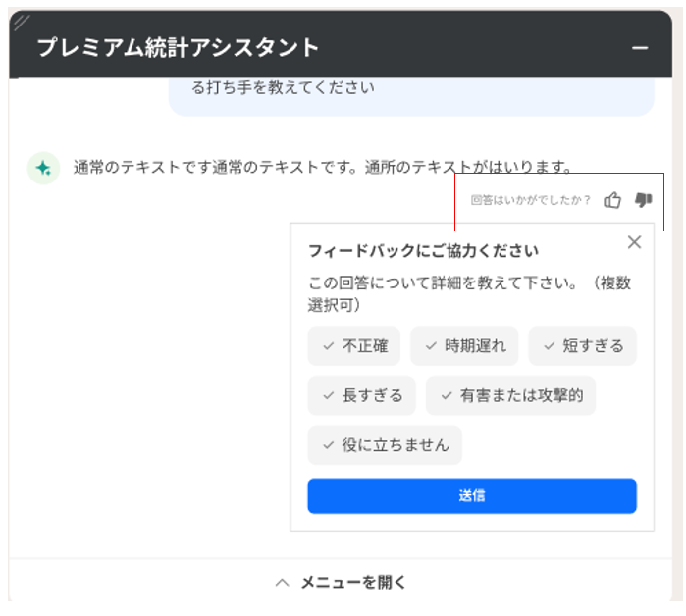The width and height of the screenshot is (686, 616).
Task: Submit feedback with the 送信 button
Action: coord(472,495)
